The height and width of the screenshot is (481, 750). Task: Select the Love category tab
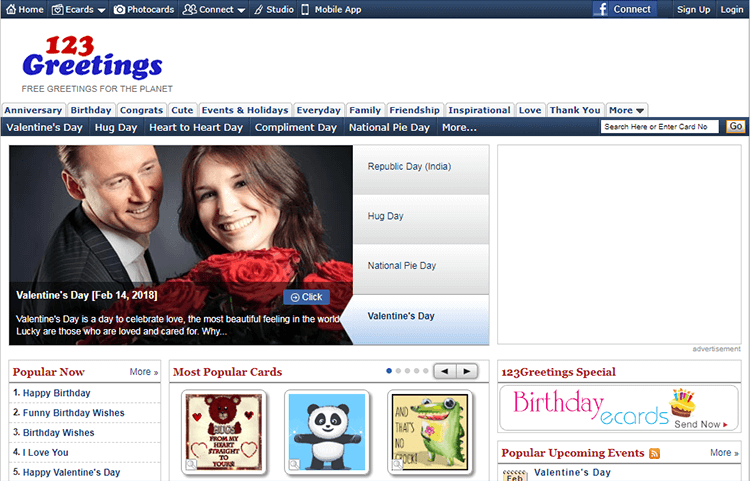[530, 110]
